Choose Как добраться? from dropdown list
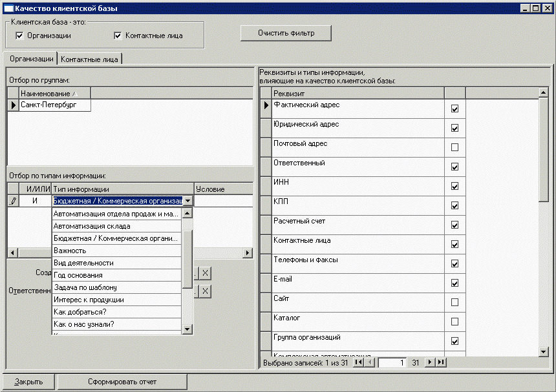Screen dimensions: 556x392 tap(116, 312)
